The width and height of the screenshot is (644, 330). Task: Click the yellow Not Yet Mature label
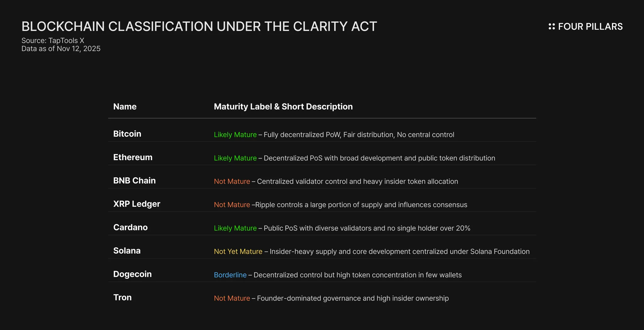coord(238,252)
